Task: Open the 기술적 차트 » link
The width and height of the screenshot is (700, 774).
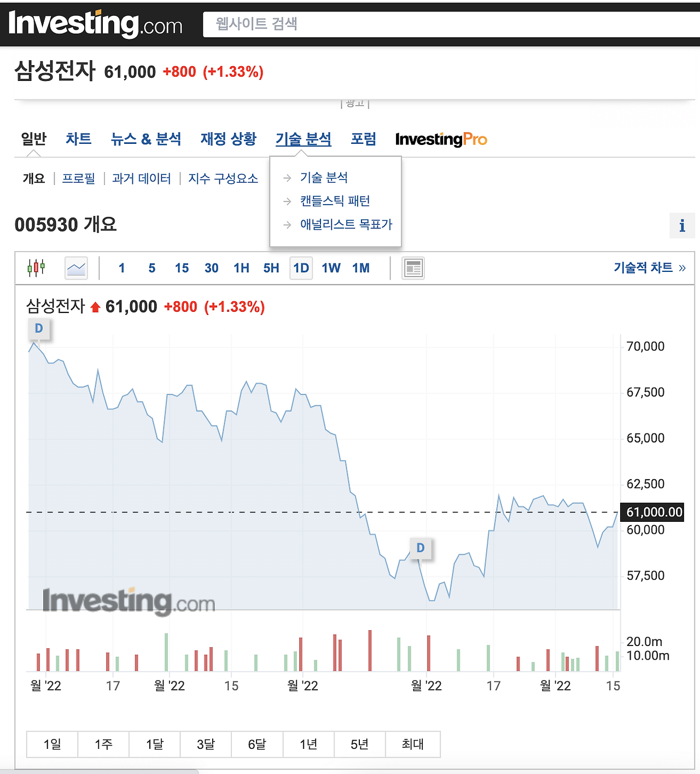Action: pyautogui.click(x=650, y=267)
